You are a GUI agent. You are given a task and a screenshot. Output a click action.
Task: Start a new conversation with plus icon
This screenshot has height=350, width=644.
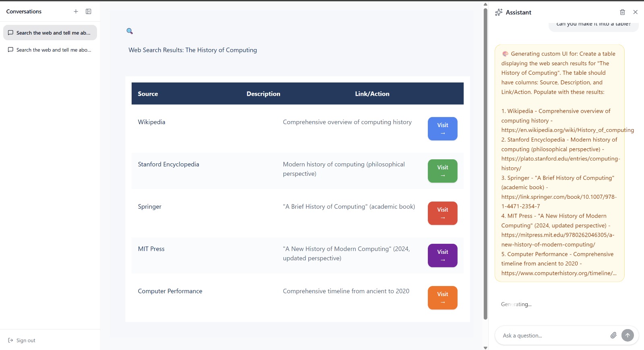(76, 12)
